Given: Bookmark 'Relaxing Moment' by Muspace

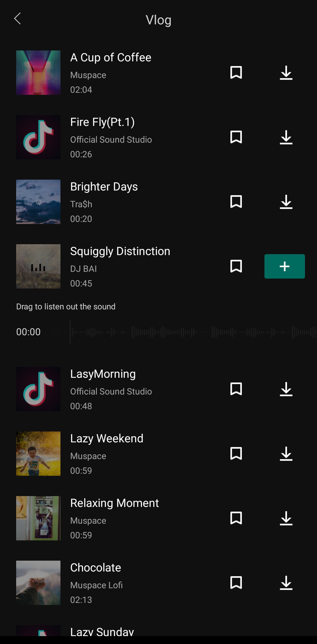Looking at the screenshot, I should 236,518.
